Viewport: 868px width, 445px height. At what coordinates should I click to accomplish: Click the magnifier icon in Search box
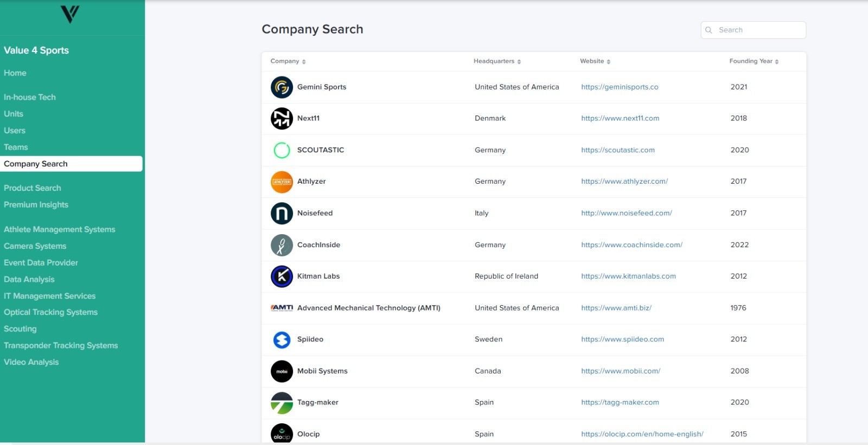click(x=709, y=30)
